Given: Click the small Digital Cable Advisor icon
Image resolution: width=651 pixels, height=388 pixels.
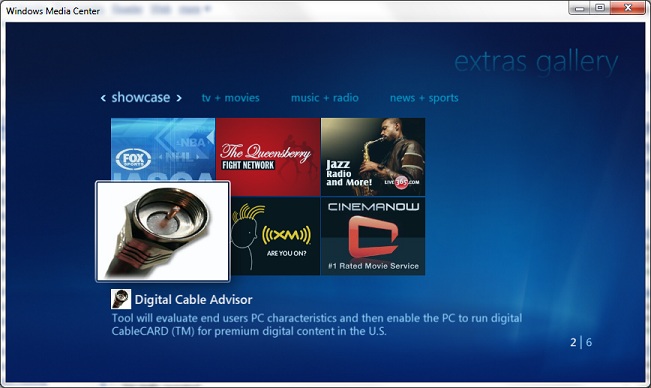Looking at the screenshot, I should point(121,299).
